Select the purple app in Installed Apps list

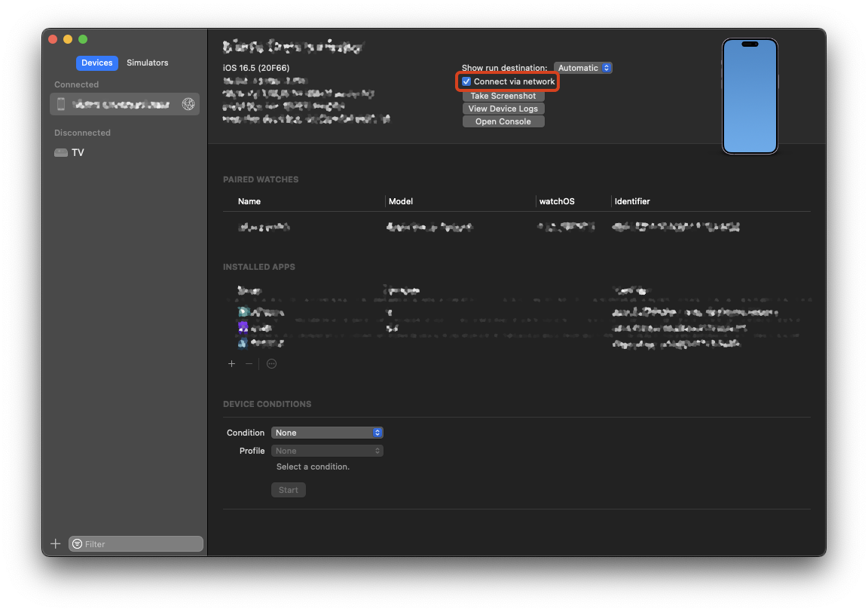pyautogui.click(x=243, y=326)
